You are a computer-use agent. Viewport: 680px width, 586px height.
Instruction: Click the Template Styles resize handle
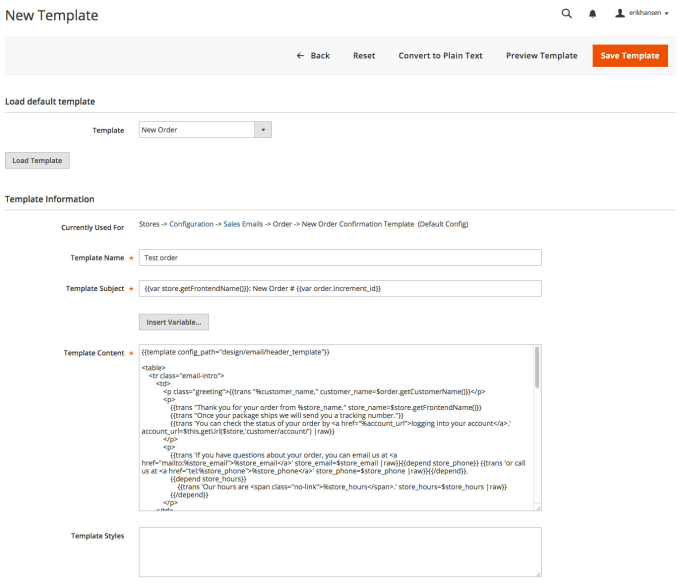[538, 574]
